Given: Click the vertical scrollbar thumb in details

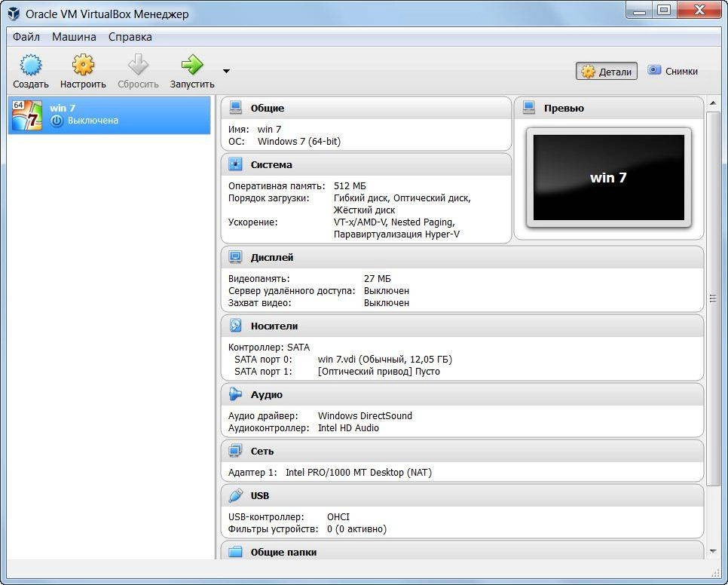Looking at the screenshot, I should (x=713, y=298).
